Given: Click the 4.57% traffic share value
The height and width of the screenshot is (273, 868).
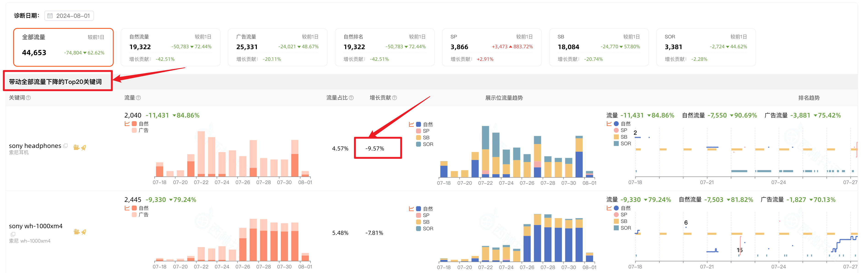Looking at the screenshot, I should click(340, 148).
